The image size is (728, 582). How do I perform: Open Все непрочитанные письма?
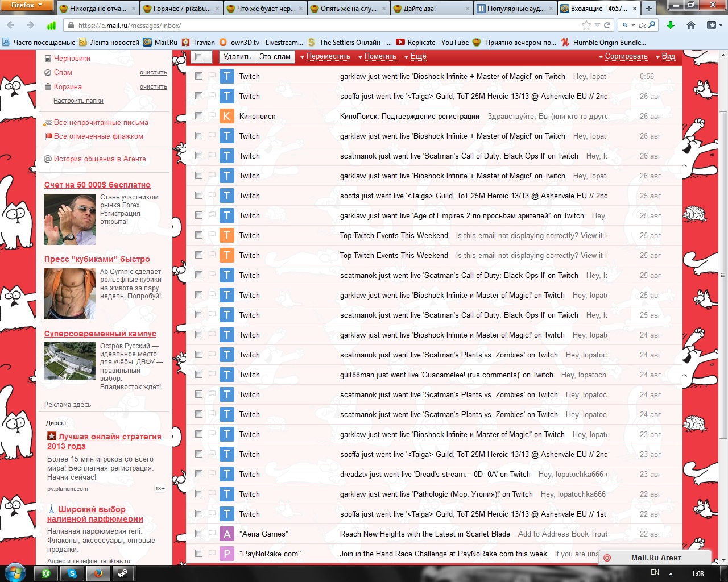(x=101, y=122)
